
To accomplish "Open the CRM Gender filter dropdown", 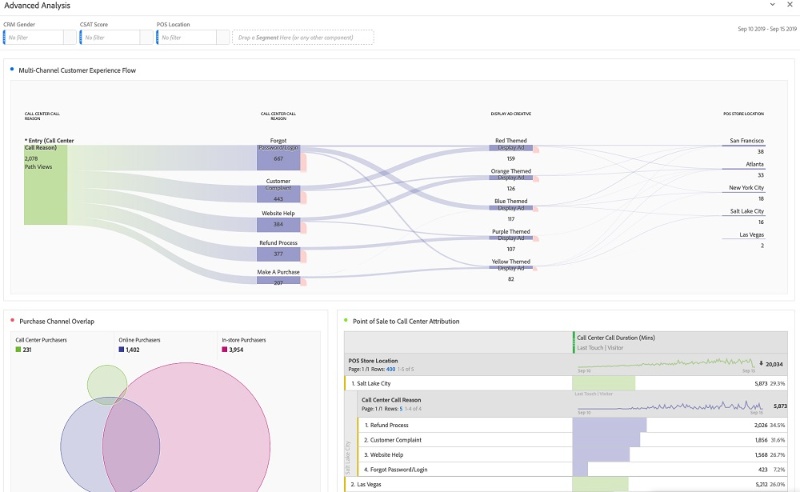I will (40, 38).
